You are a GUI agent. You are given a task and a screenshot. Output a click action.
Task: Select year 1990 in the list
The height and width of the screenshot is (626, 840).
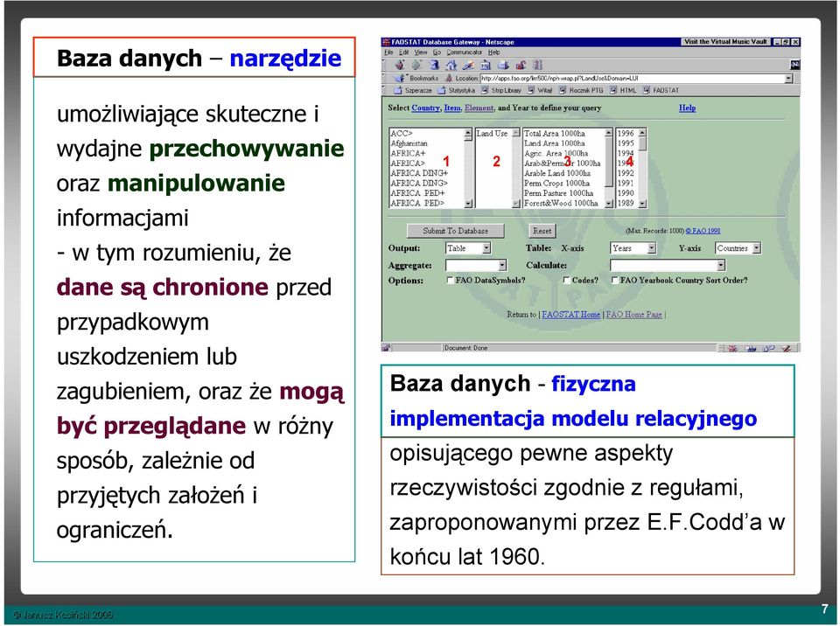click(626, 193)
